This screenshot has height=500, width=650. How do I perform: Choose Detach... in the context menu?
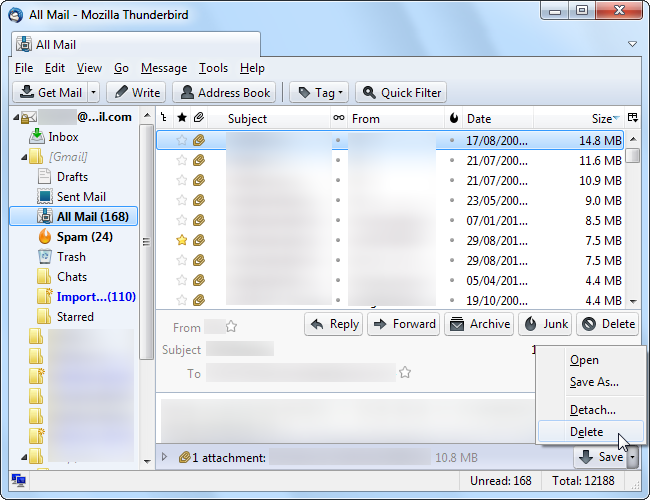tap(591, 410)
